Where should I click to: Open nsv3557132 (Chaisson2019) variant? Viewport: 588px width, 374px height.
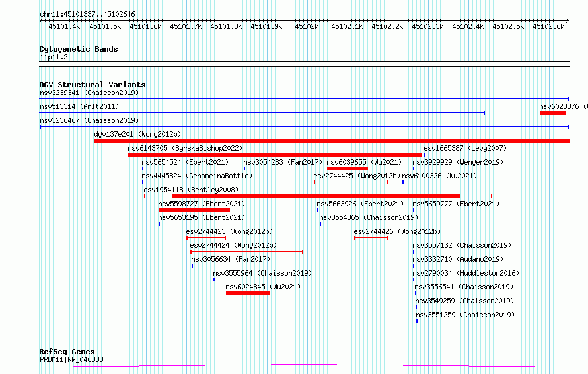(x=462, y=245)
